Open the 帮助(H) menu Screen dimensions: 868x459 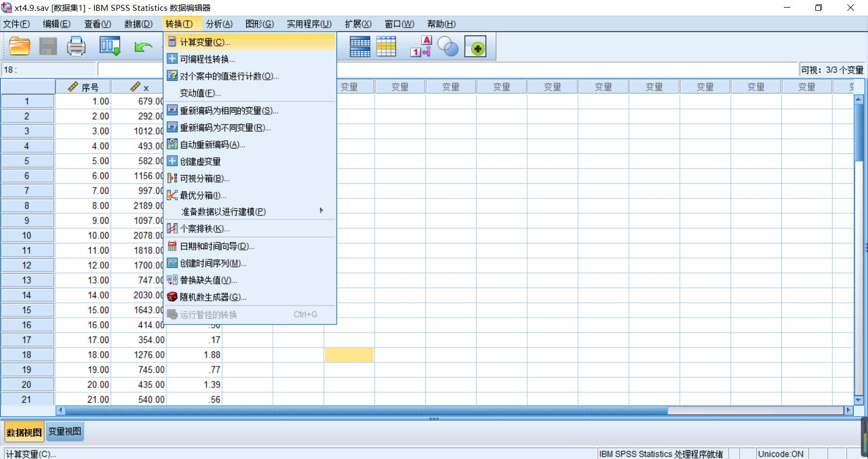coord(442,24)
